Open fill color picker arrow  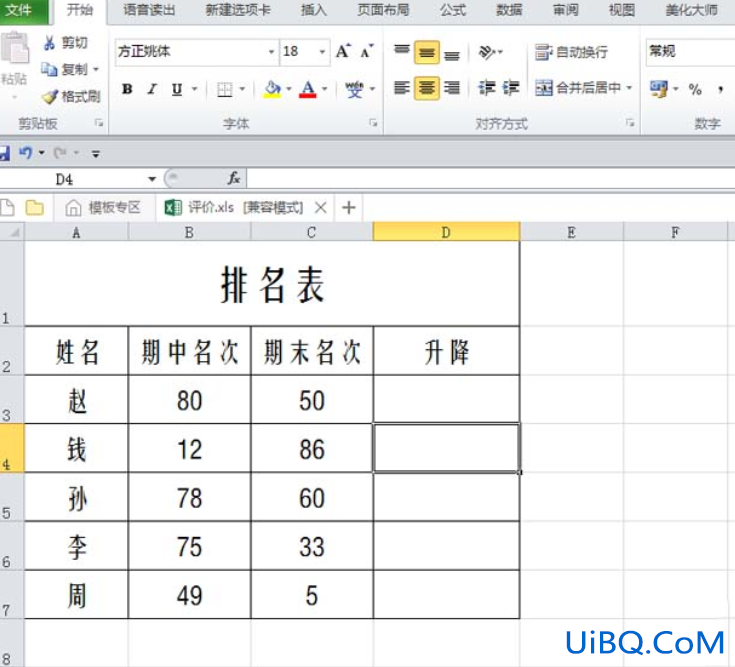(x=288, y=89)
